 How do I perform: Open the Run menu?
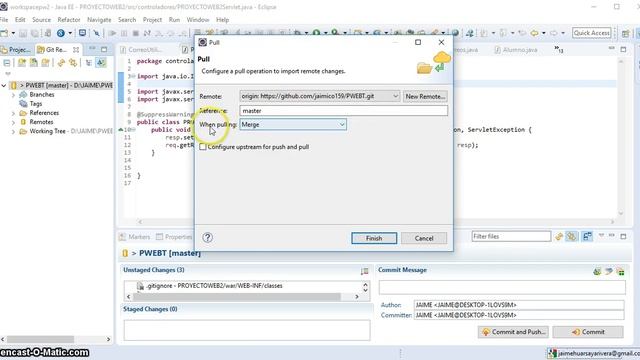click(174, 20)
